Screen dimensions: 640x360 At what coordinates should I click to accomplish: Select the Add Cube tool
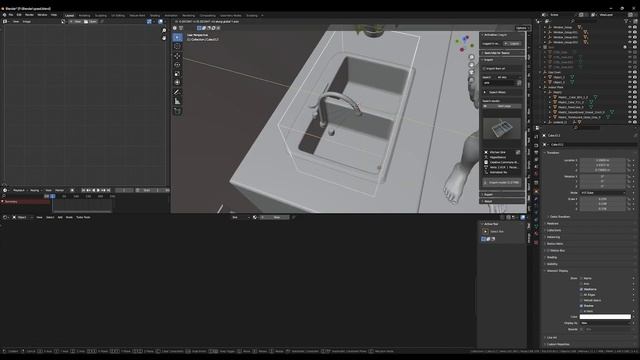coord(177,111)
